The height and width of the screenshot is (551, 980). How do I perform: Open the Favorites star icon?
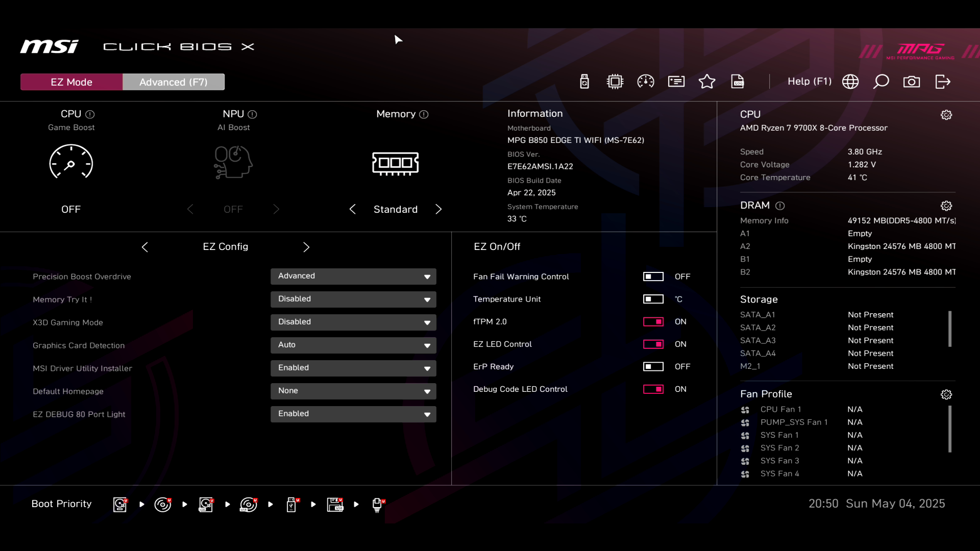pos(707,82)
